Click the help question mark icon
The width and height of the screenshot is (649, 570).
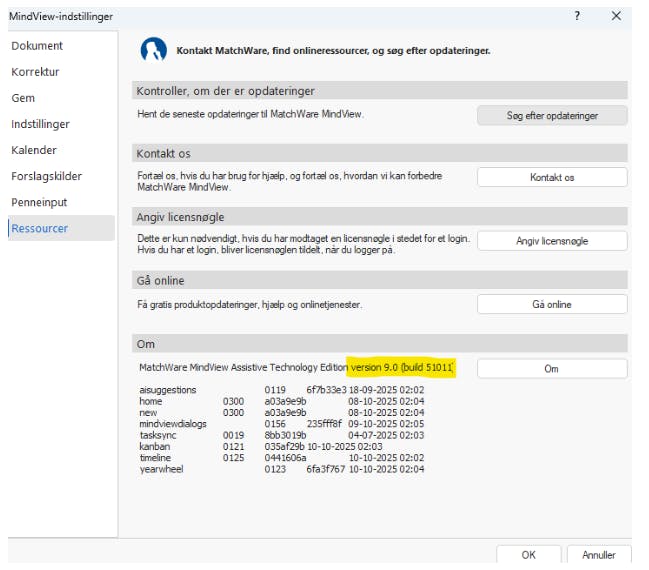pyautogui.click(x=577, y=16)
